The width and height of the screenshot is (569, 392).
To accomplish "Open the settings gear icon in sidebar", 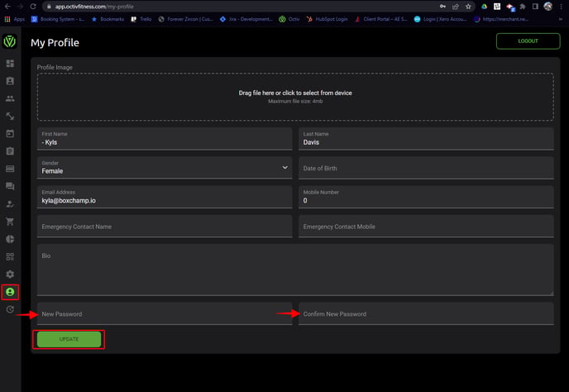I will coord(10,274).
